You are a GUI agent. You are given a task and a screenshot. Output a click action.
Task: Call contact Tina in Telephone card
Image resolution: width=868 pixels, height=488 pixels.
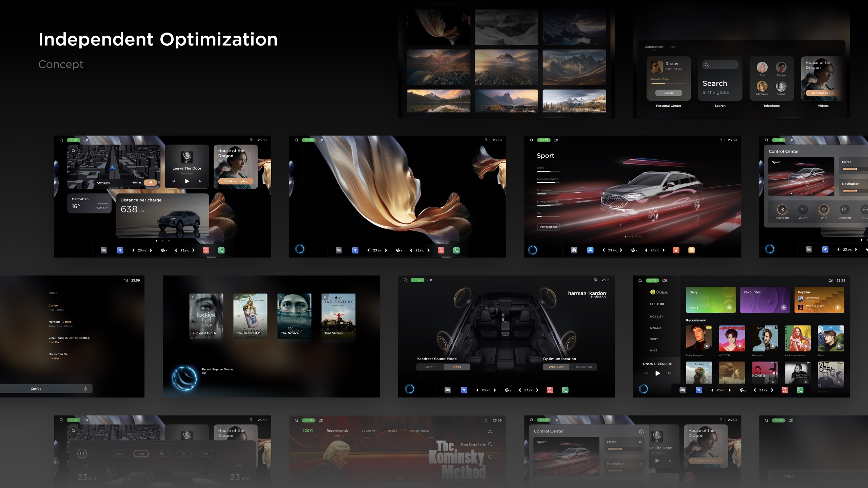coord(762,69)
